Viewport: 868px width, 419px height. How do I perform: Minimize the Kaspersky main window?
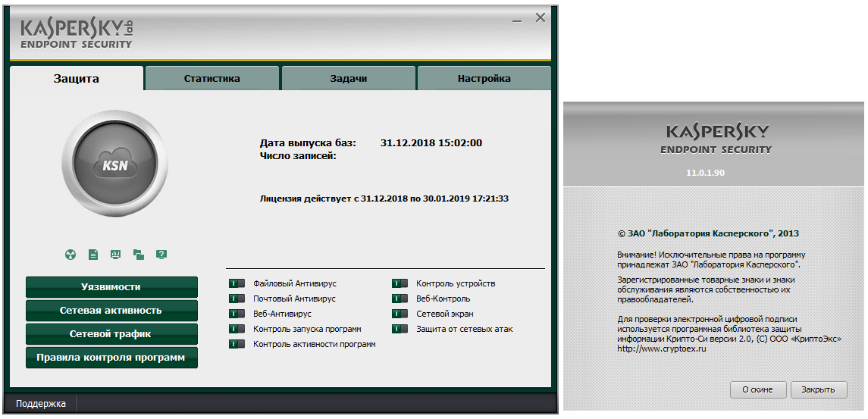coord(517,18)
